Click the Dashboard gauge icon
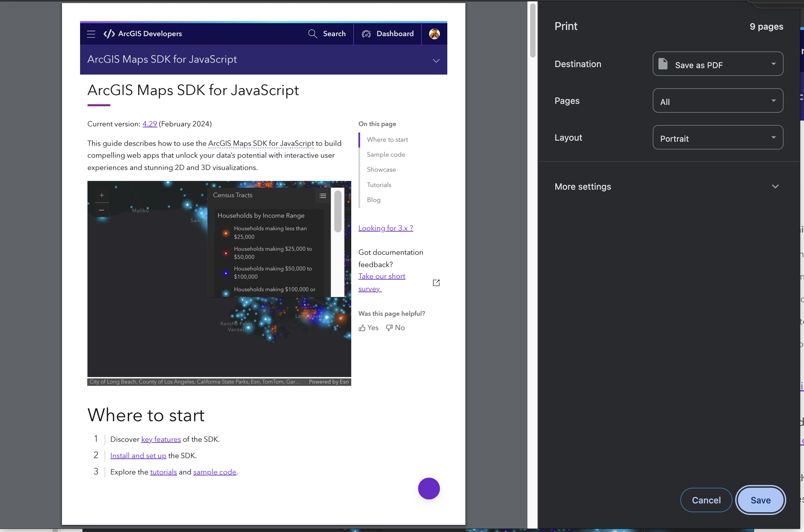The width and height of the screenshot is (804, 532). pyautogui.click(x=366, y=34)
